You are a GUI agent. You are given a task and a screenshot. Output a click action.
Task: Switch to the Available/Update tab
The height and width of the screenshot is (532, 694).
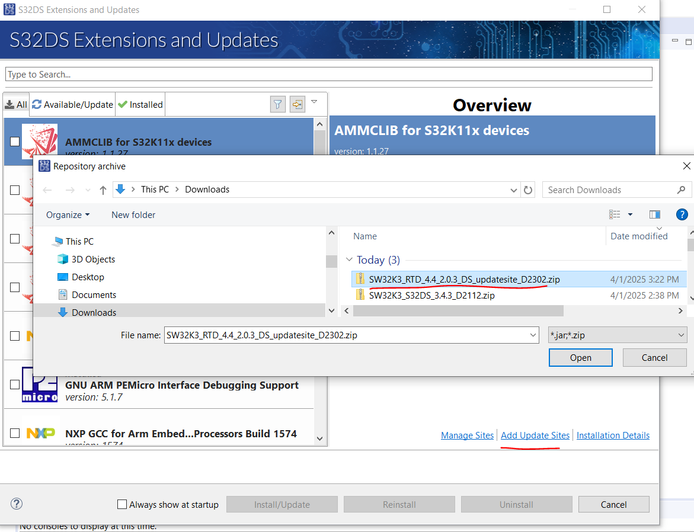coord(73,104)
